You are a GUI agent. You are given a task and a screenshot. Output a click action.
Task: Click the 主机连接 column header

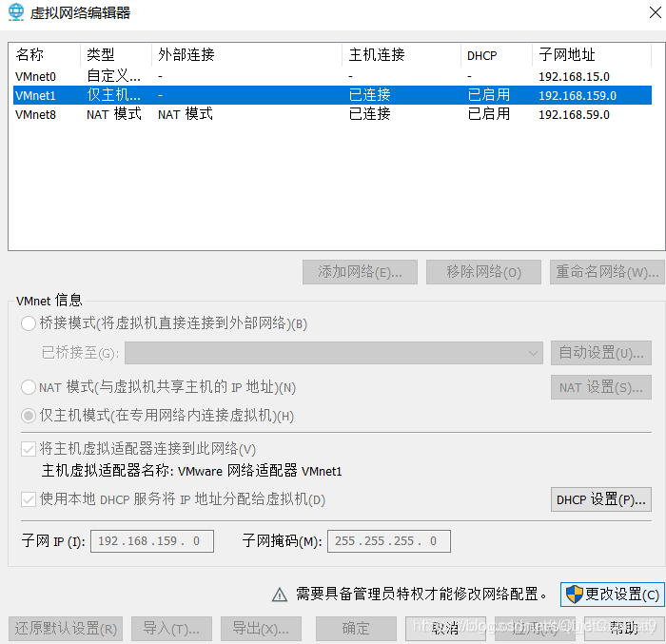402,55
